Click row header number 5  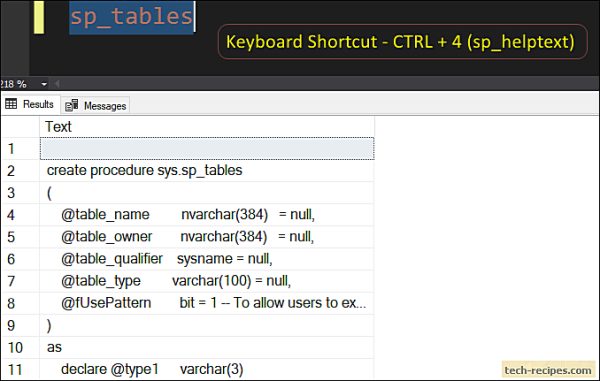20,237
